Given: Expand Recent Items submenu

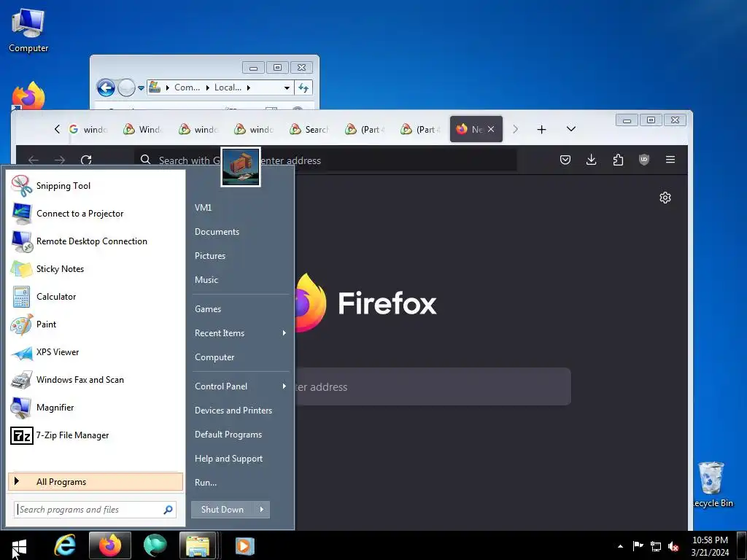Looking at the screenshot, I should [x=241, y=332].
